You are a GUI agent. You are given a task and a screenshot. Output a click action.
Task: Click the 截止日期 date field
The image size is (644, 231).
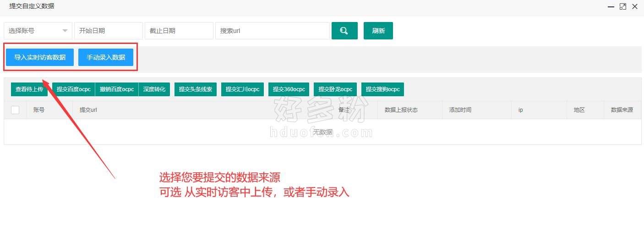coord(179,31)
